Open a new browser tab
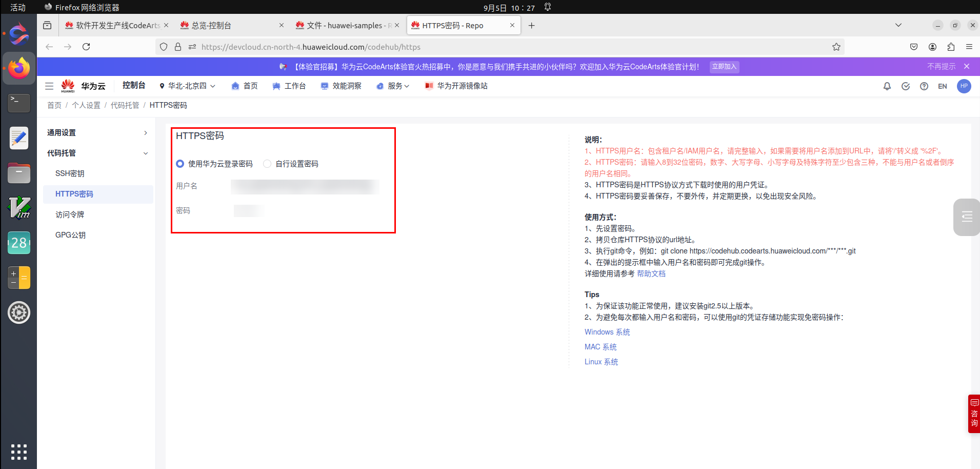Screen dimensions: 980x469 (x=532, y=26)
